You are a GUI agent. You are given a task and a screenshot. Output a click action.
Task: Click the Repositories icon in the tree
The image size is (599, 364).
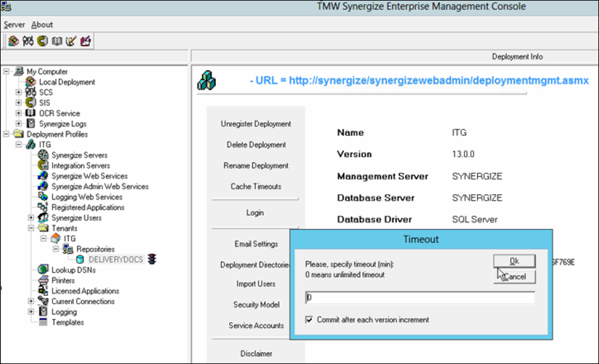pyautogui.click(x=68, y=249)
